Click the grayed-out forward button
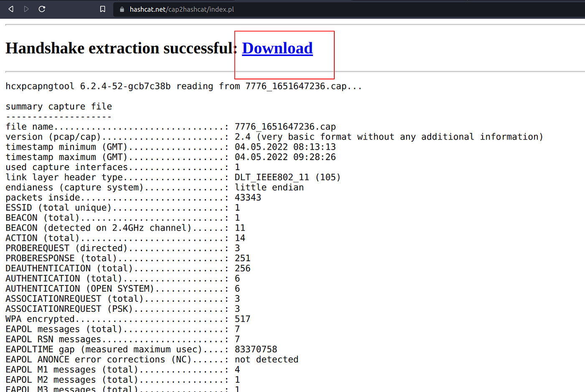The image size is (585, 392). [26, 9]
